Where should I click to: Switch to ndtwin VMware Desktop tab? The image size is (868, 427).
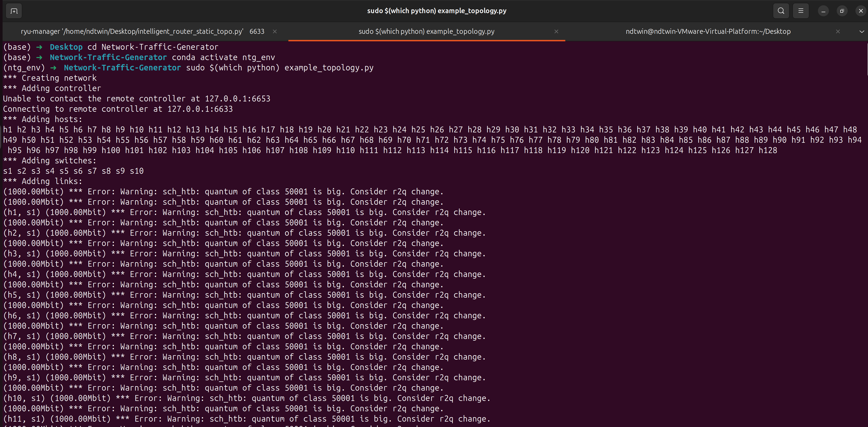point(707,31)
